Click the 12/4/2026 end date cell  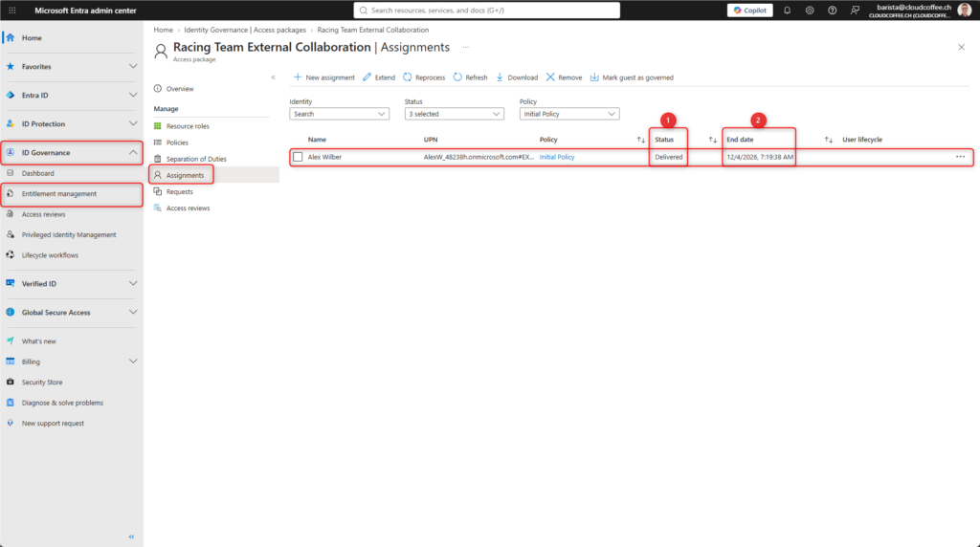pos(760,158)
